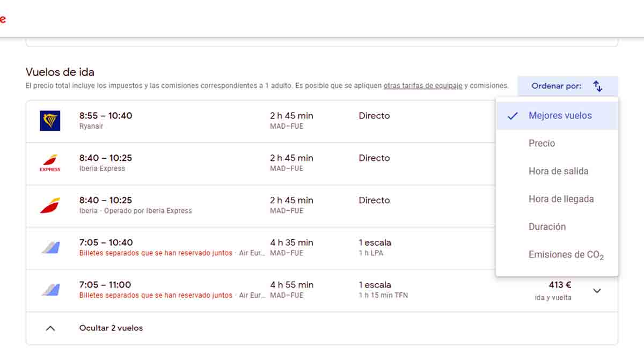
Task: Sort by Emisiones de CO2
Action: point(566,255)
